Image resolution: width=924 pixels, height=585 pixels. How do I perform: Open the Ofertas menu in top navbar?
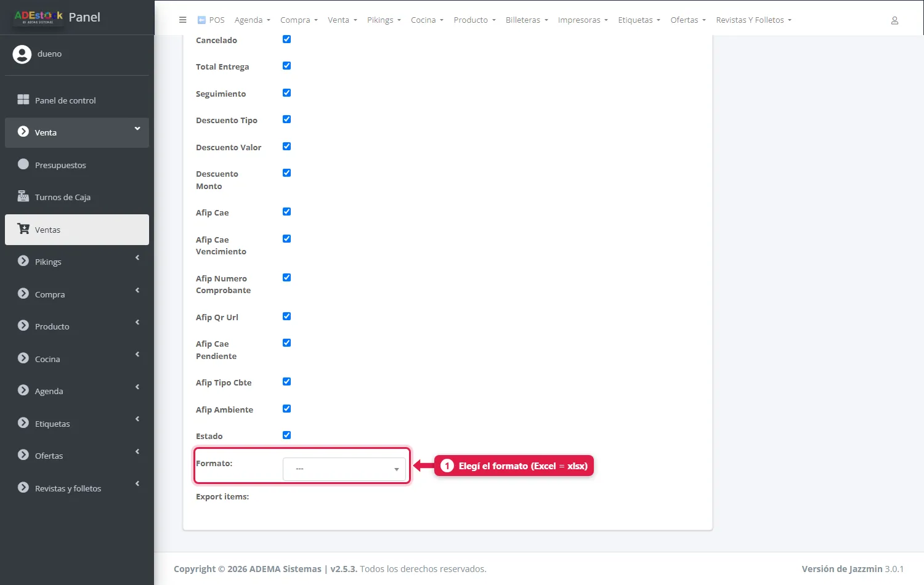click(x=688, y=20)
